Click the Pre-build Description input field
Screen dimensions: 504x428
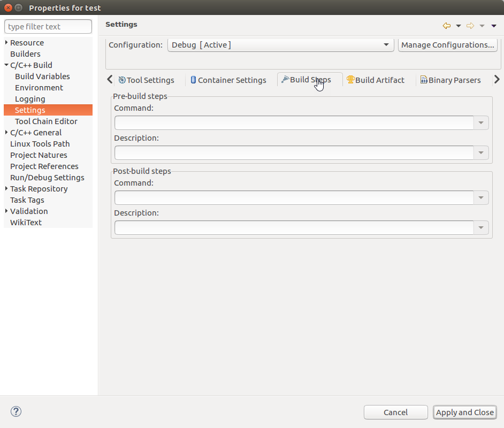pyautogui.click(x=294, y=152)
